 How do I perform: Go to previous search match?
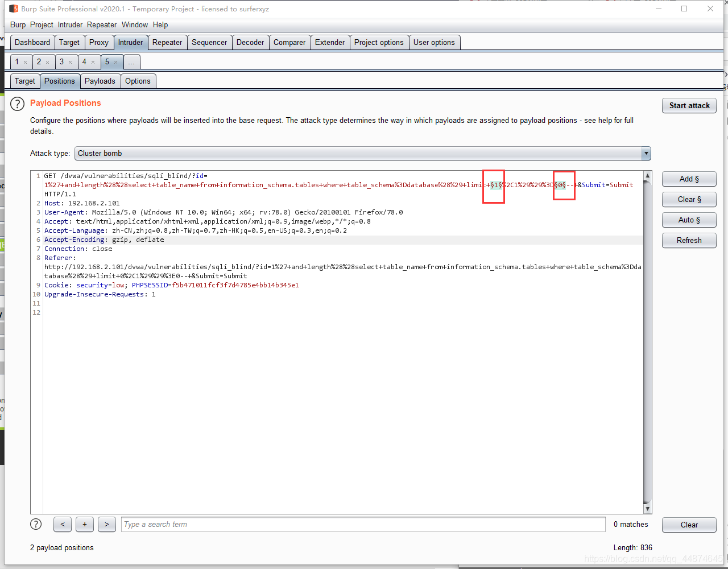(x=63, y=525)
